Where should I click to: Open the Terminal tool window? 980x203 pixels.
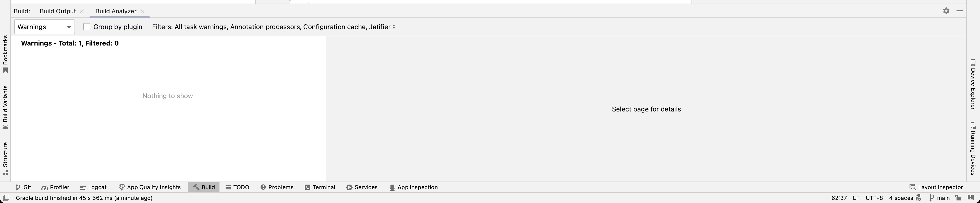tap(320, 187)
